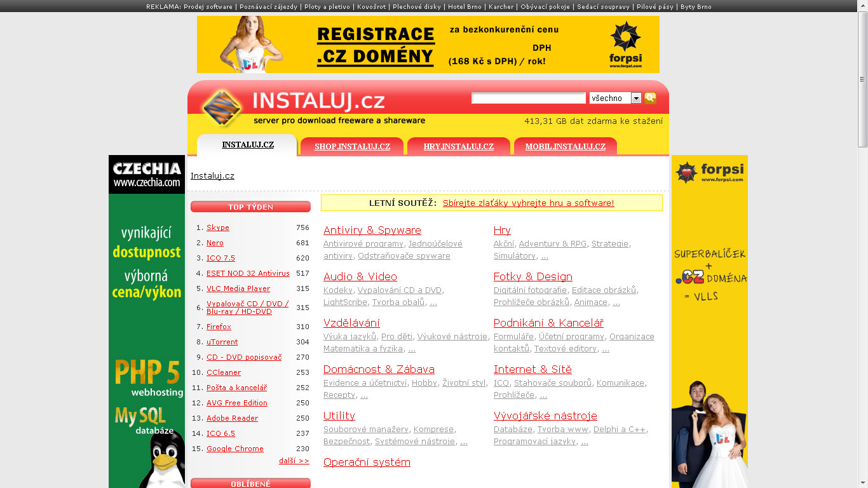This screenshot has width=868, height=488.
Task: Open Účetní programy subcategory
Action: point(572,337)
